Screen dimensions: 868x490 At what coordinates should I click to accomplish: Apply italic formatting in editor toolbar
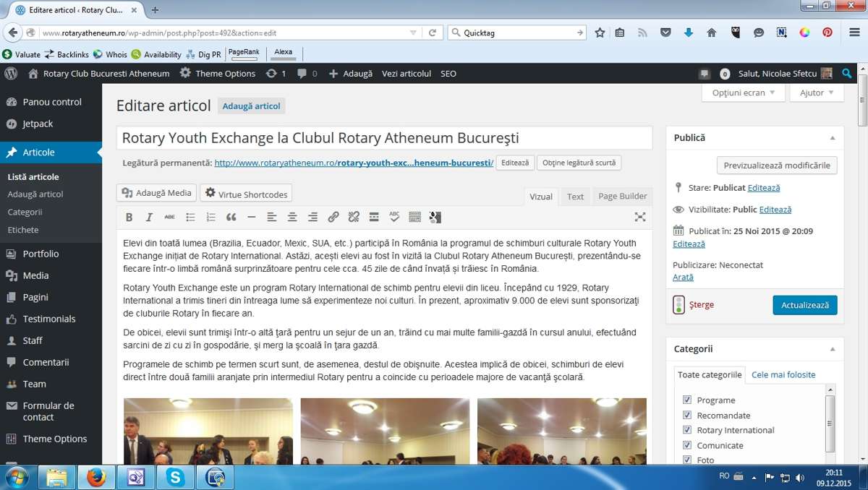tap(149, 217)
